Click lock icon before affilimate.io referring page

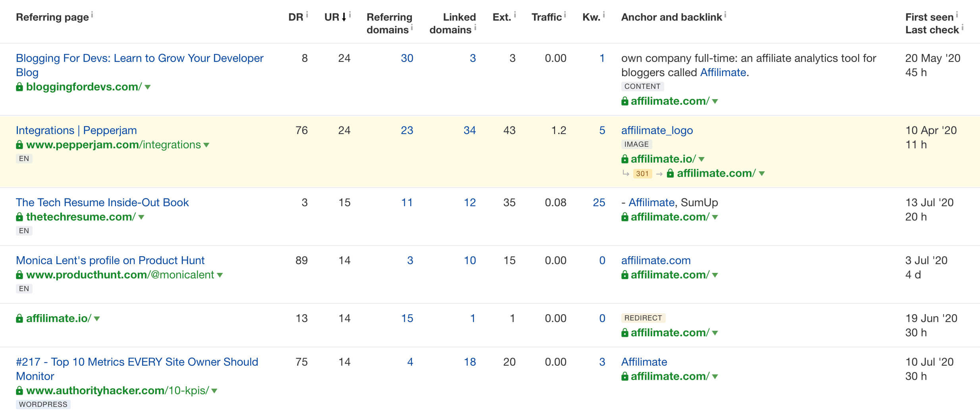(x=19, y=318)
